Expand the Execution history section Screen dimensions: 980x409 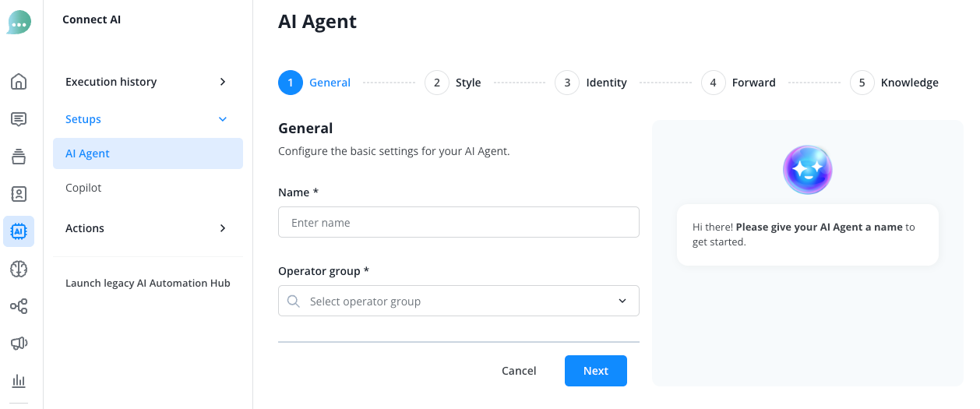(x=146, y=82)
